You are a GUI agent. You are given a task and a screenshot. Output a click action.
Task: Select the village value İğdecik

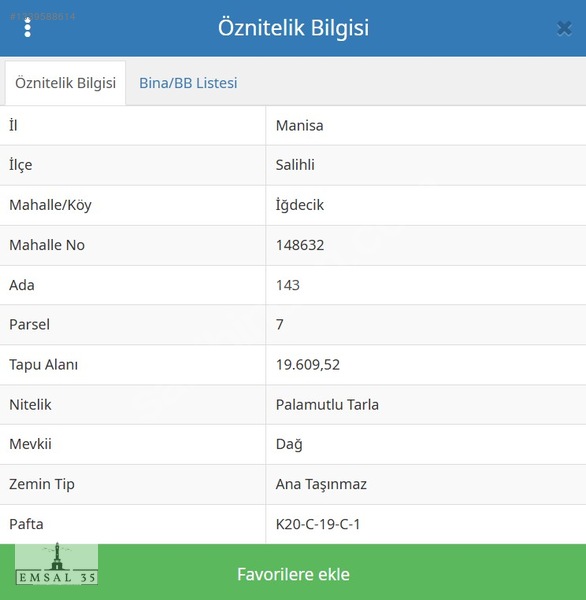coord(300,205)
